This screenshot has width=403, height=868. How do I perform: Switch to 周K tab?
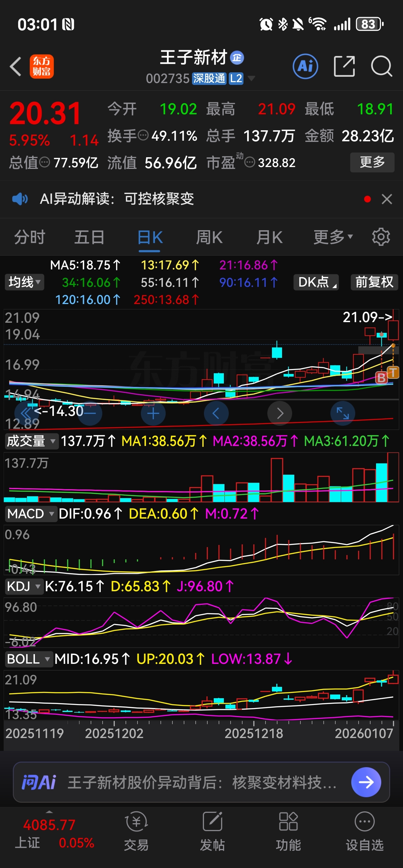click(x=209, y=237)
